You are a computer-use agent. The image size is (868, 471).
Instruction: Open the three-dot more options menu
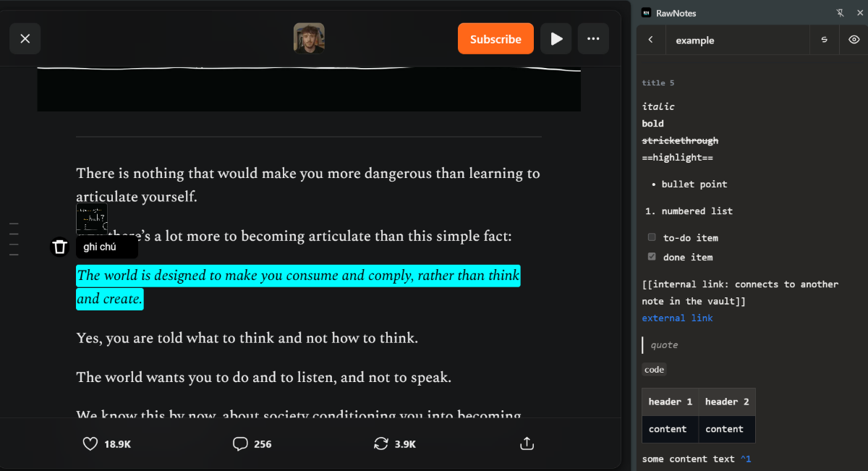tap(593, 39)
